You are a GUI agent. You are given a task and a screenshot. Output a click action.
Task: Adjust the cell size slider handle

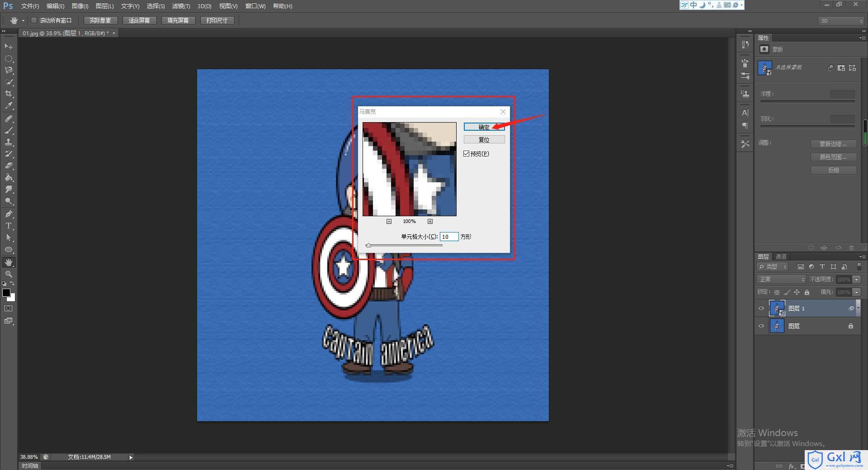[368, 246]
